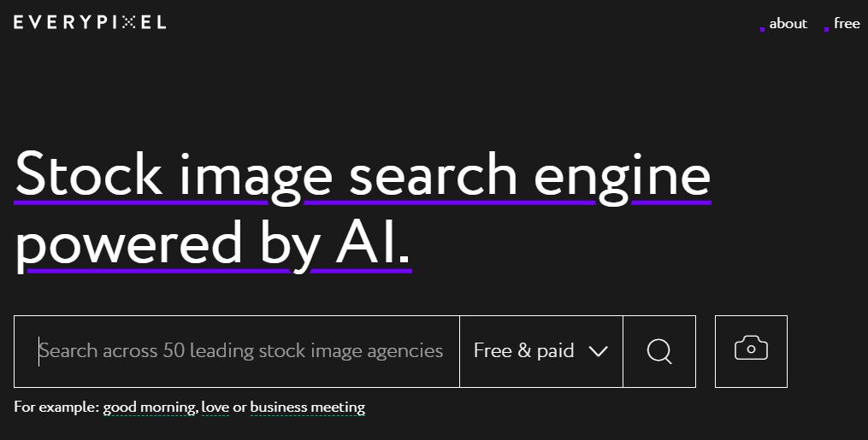Viewport: 868px width, 440px height.
Task: Try the good morning example search
Action: (150, 408)
